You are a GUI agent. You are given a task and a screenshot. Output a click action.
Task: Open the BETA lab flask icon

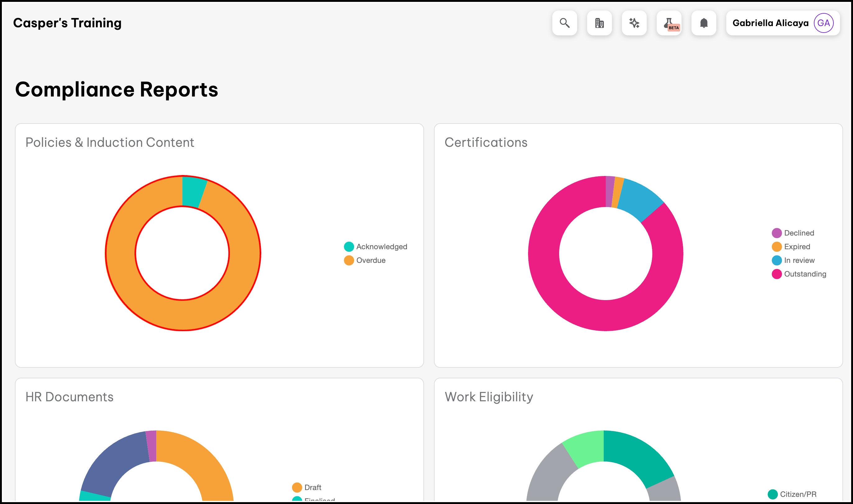point(669,23)
